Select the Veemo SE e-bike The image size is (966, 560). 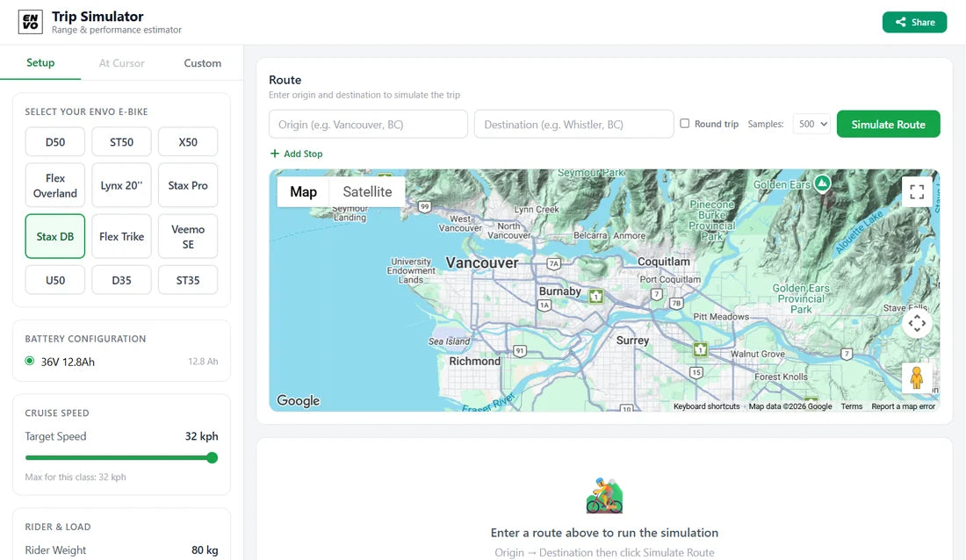coord(188,237)
